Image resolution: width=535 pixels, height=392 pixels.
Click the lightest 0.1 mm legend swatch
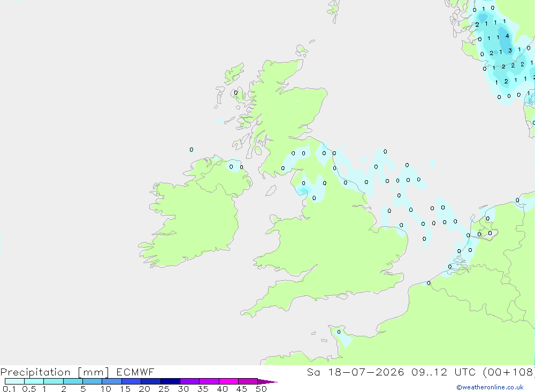(14, 381)
